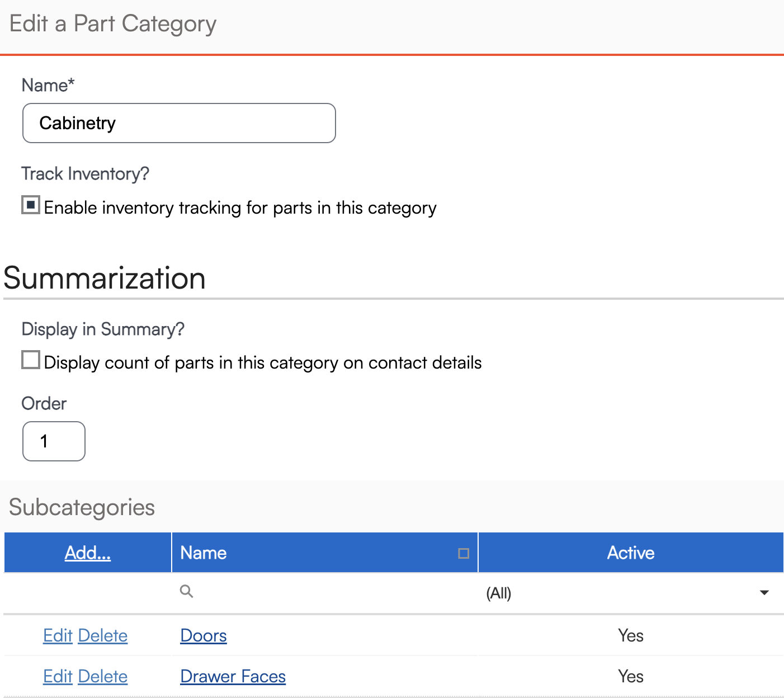
Task: Click the Name column filter text box
Action: 330,592
